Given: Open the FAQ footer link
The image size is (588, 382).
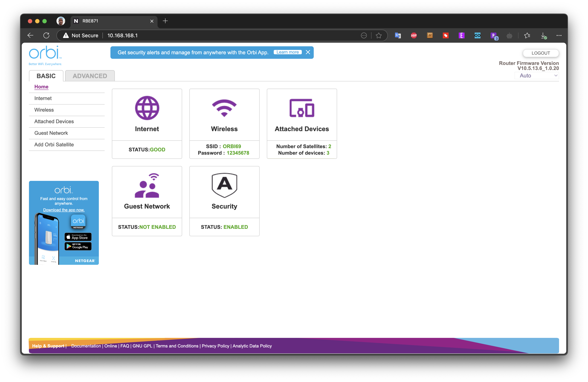Looking at the screenshot, I should pos(125,346).
